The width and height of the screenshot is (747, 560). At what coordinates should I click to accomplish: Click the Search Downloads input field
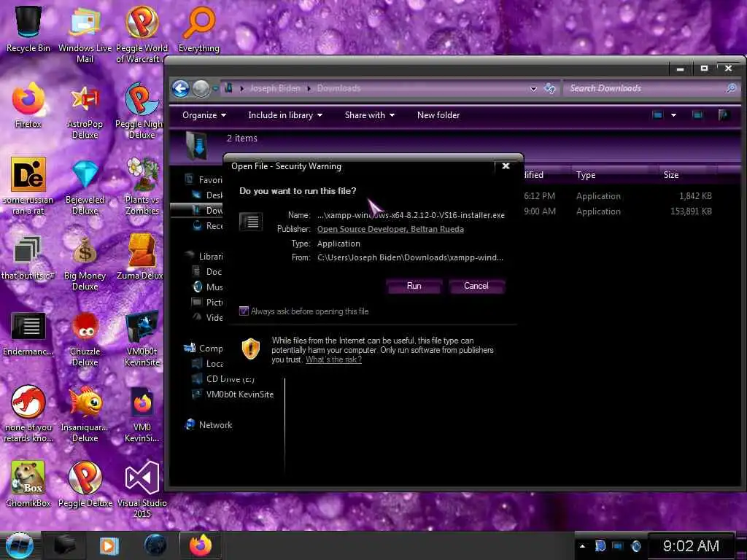point(651,88)
